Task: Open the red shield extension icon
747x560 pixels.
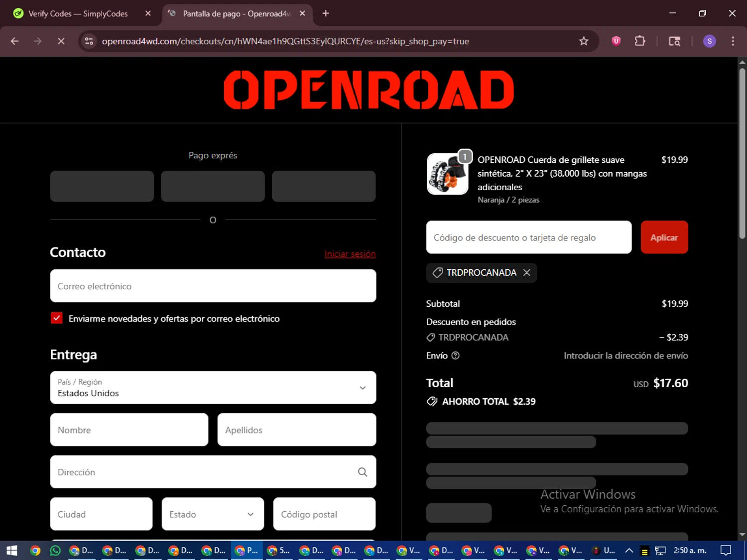Action: pos(616,41)
